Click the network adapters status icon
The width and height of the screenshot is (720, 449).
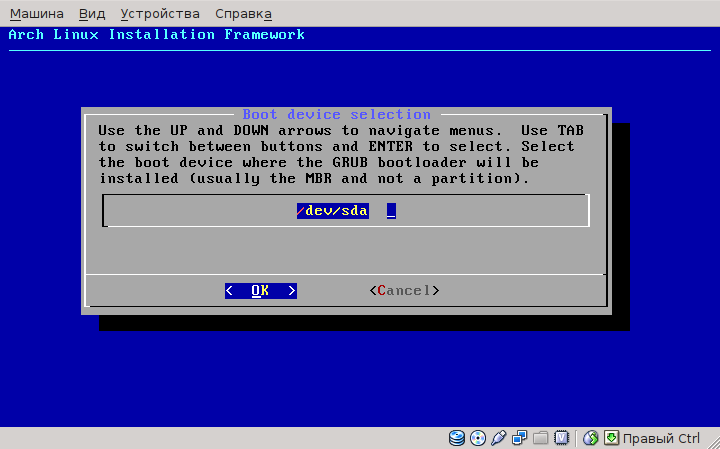519,438
